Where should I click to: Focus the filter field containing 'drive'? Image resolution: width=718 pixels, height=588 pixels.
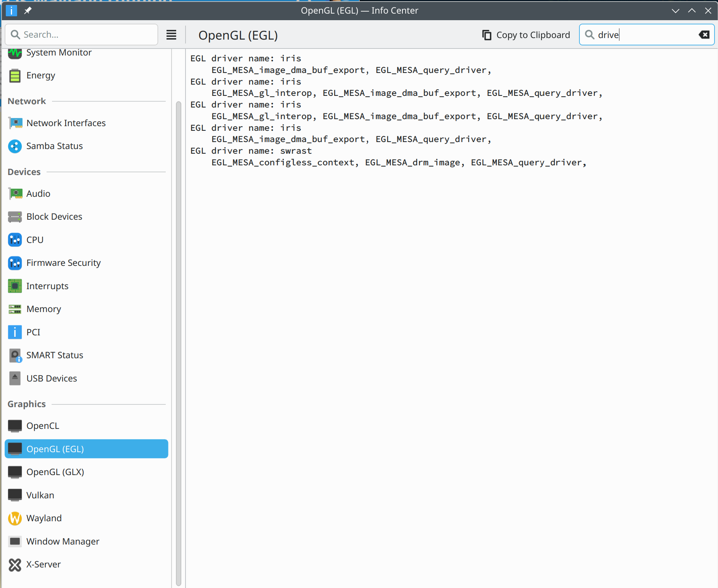[647, 35]
